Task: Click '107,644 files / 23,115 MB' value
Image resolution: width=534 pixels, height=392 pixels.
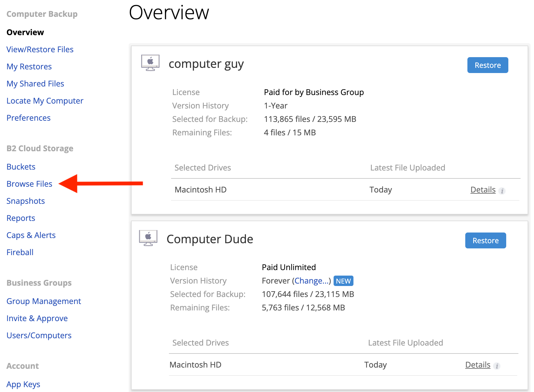Action: [308, 294]
